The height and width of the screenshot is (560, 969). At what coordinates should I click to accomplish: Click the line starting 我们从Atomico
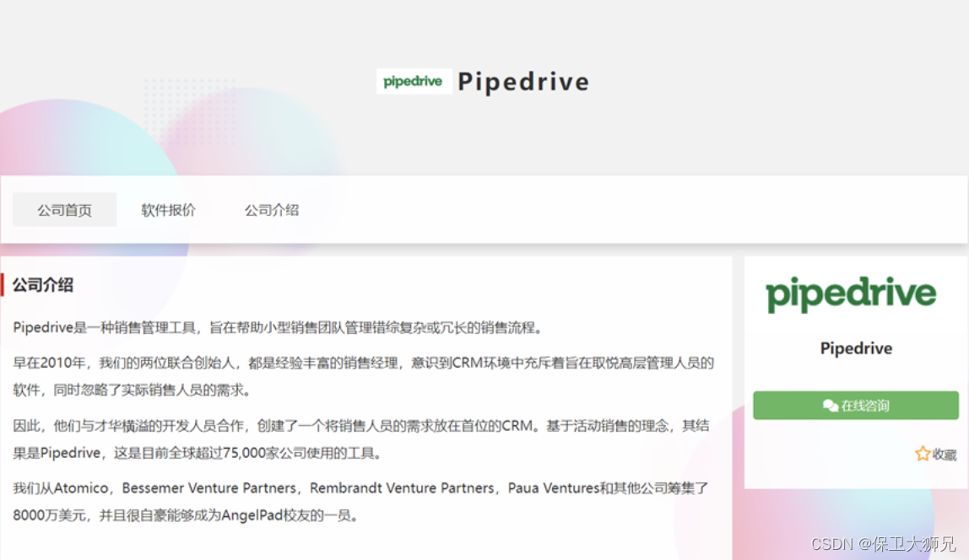click(361, 488)
